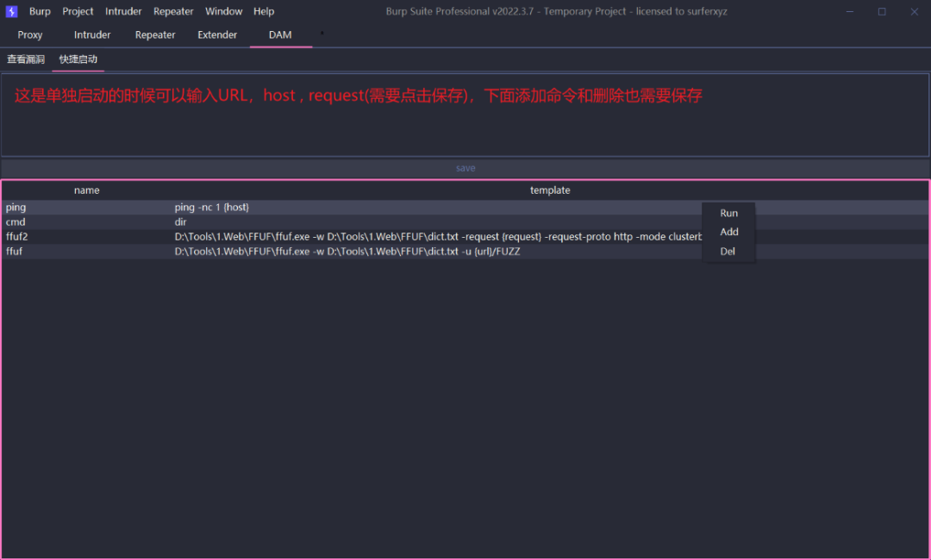Open the Burp menu
This screenshot has height=560, width=931.
pos(40,11)
